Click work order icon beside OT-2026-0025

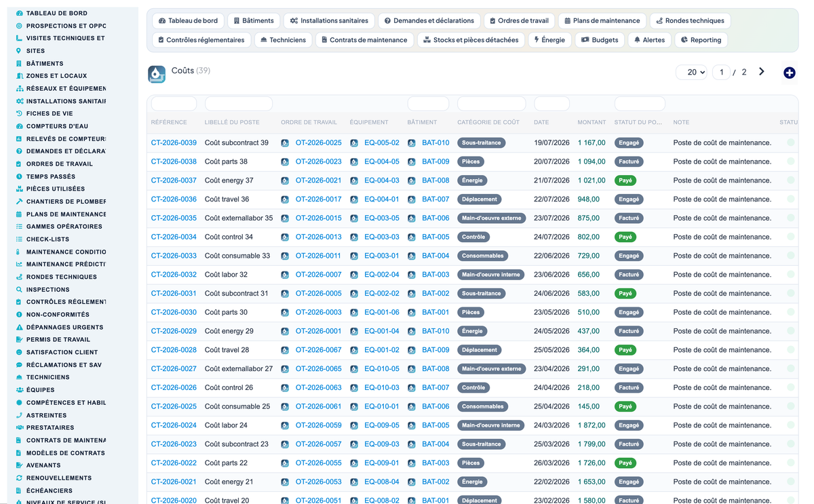pyautogui.click(x=285, y=143)
